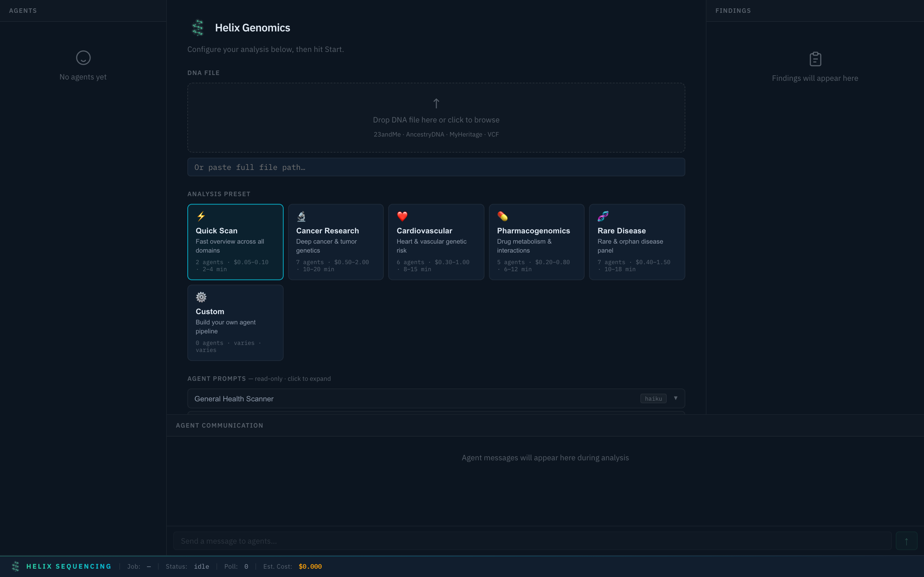Click the AGENT COMMUNICATION panel header
The width and height of the screenshot is (924, 577).
219,425
